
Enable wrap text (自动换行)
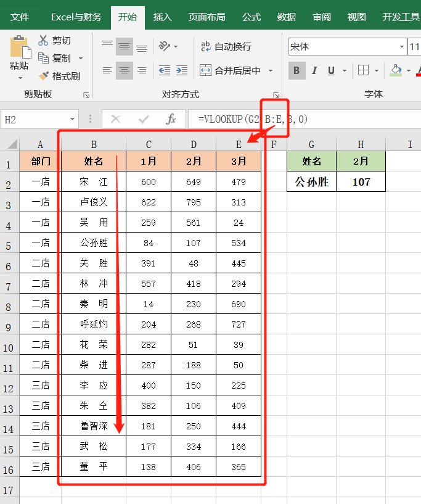click(226, 47)
